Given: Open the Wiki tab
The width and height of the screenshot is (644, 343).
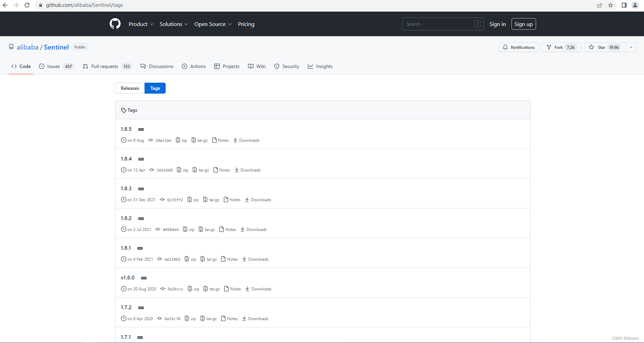Looking at the screenshot, I should pos(257,66).
